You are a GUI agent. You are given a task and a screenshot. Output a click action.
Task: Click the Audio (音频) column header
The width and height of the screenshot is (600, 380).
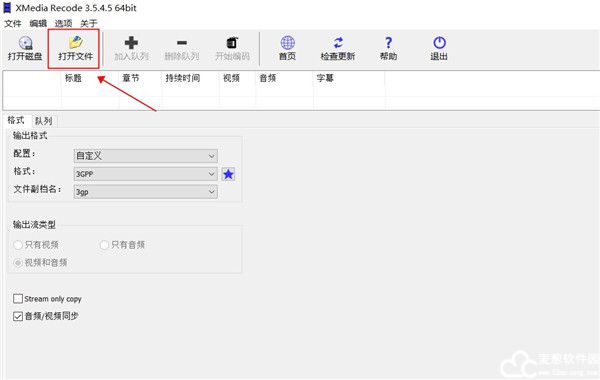(x=284, y=78)
